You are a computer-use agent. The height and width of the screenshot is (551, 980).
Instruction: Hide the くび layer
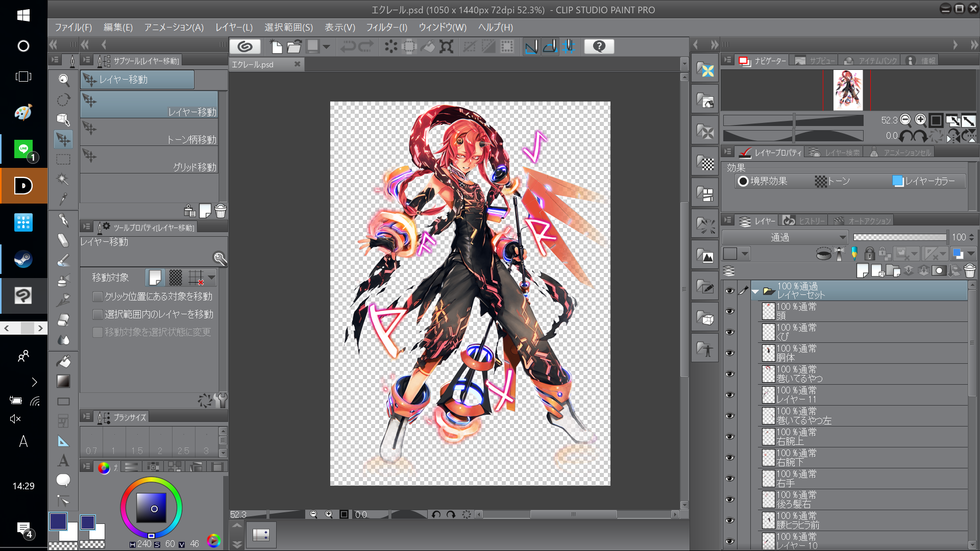pyautogui.click(x=730, y=332)
